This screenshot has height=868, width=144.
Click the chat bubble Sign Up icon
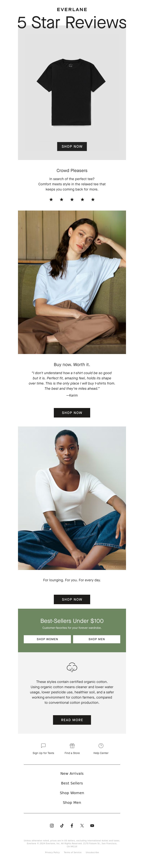[43, 745]
